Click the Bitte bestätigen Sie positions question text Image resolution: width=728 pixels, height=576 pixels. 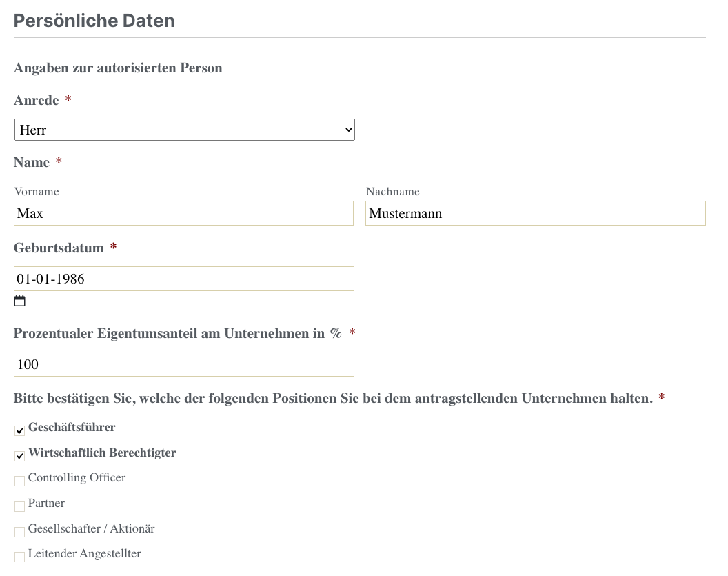[332, 399]
